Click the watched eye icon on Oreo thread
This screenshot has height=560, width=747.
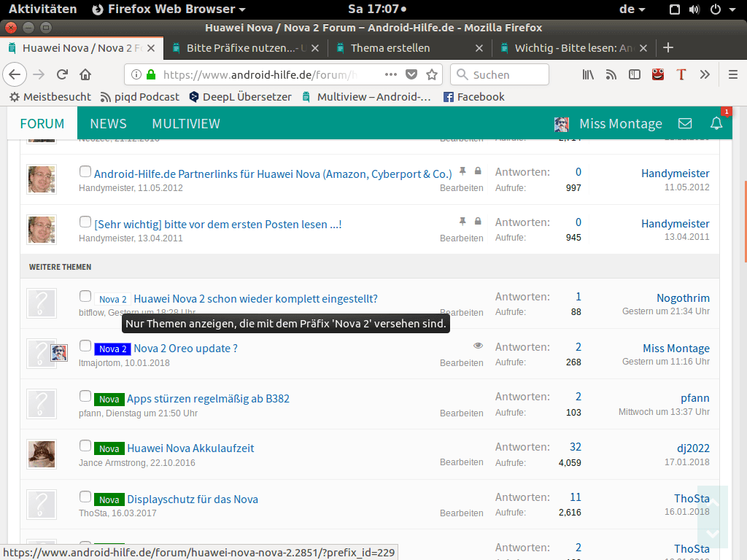(478, 346)
